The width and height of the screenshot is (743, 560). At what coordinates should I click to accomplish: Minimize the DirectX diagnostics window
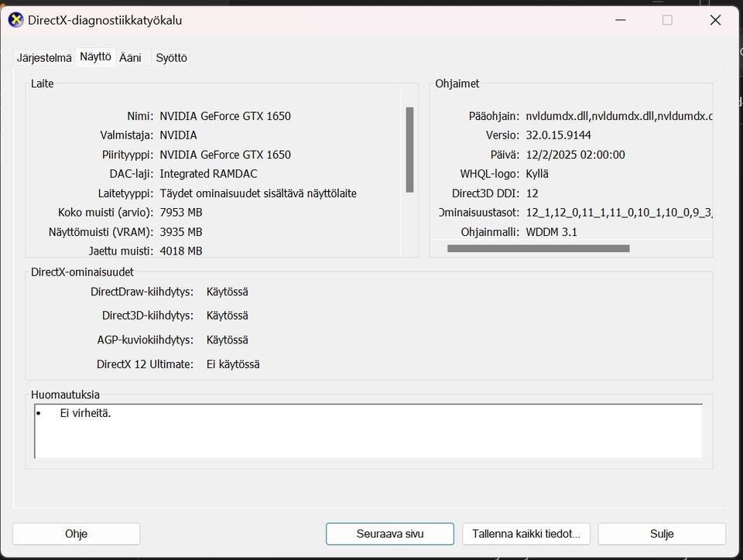[621, 20]
